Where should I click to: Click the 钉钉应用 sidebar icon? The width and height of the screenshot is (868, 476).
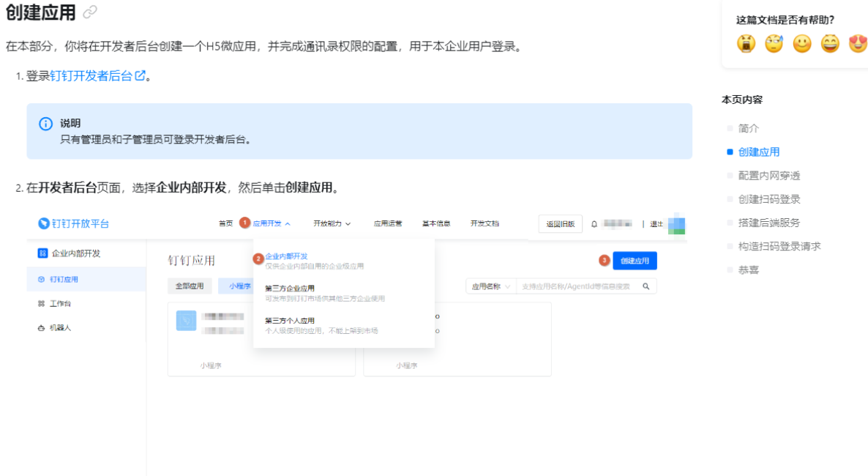pos(41,279)
